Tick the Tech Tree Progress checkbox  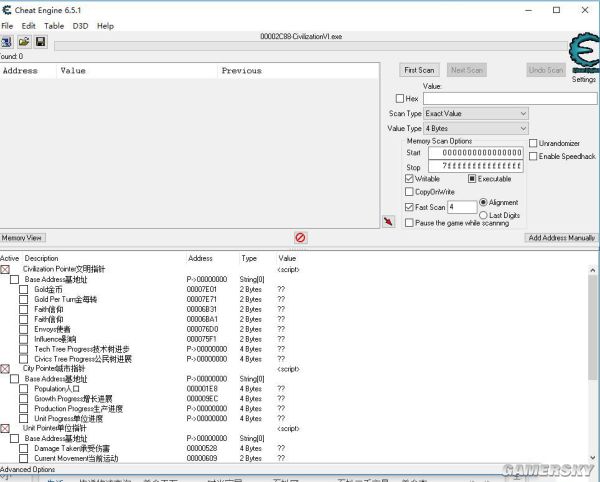coord(24,349)
